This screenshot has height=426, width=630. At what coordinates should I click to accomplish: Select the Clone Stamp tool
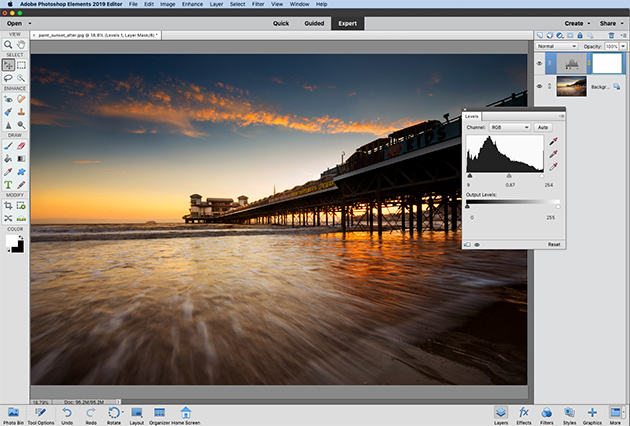(x=21, y=112)
